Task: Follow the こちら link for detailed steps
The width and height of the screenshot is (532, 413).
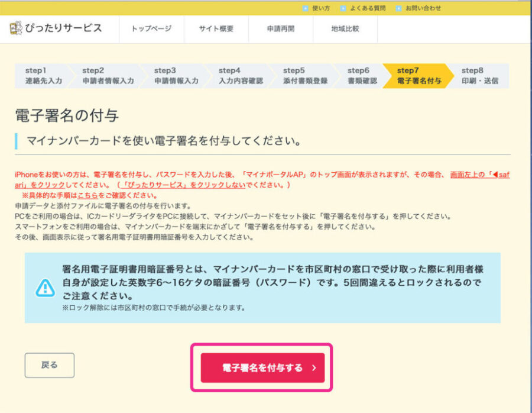Action: pyautogui.click(x=87, y=196)
